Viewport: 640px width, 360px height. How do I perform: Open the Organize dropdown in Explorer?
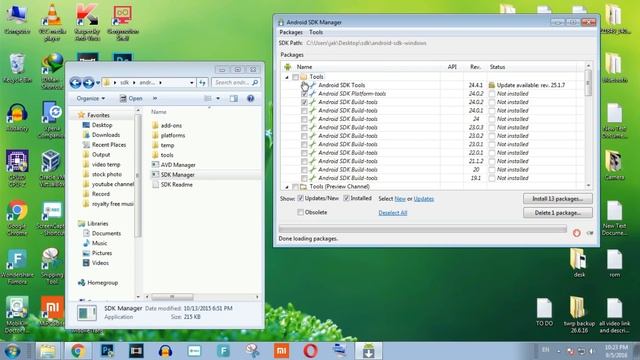point(91,98)
